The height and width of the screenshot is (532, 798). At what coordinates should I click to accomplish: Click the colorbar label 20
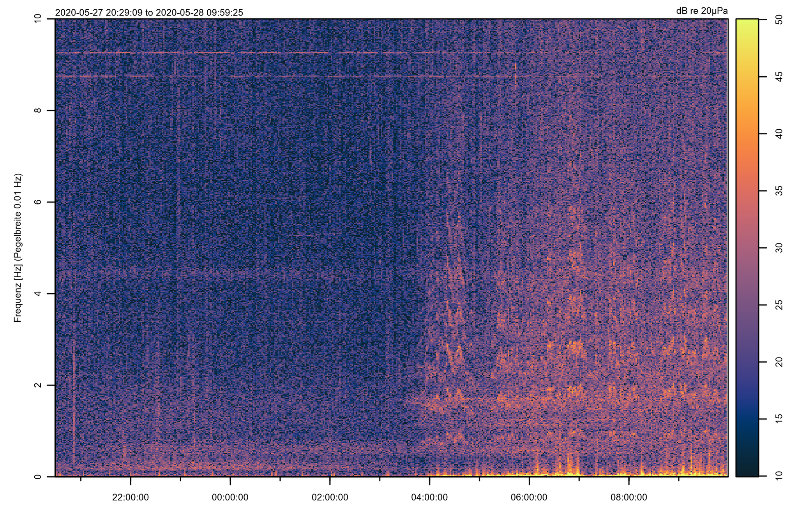[779, 362]
